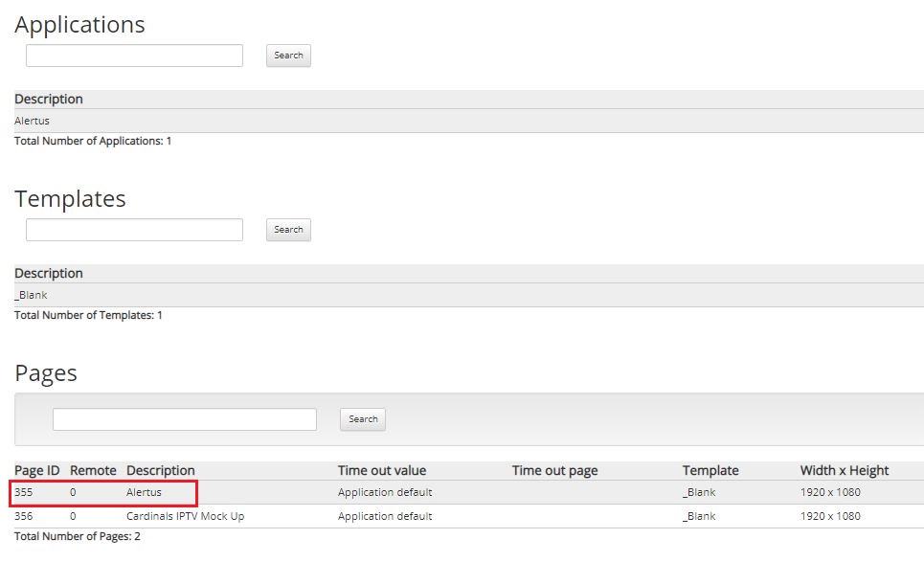924x562 pixels.
Task: Open the Alertus page description in Pages
Action: click(144, 492)
